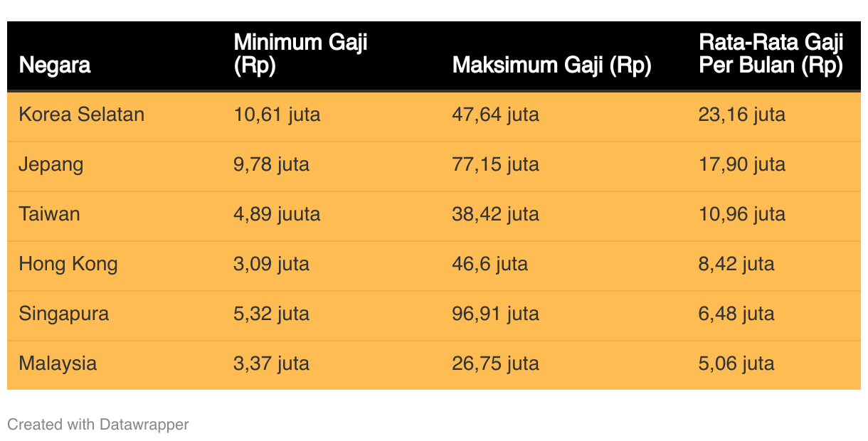Select the Hong Kong country cell
The width and height of the screenshot is (868, 441).
(68, 264)
